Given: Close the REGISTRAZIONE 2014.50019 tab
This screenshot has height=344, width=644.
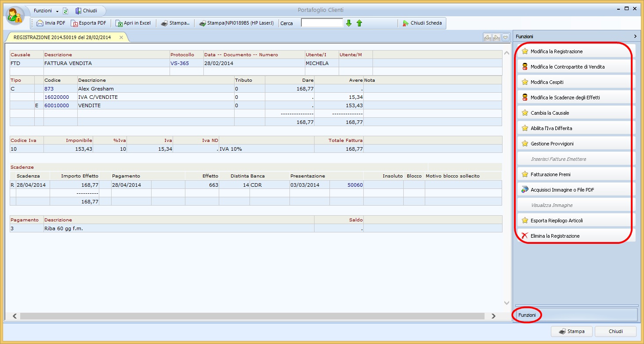Looking at the screenshot, I should 121,38.
